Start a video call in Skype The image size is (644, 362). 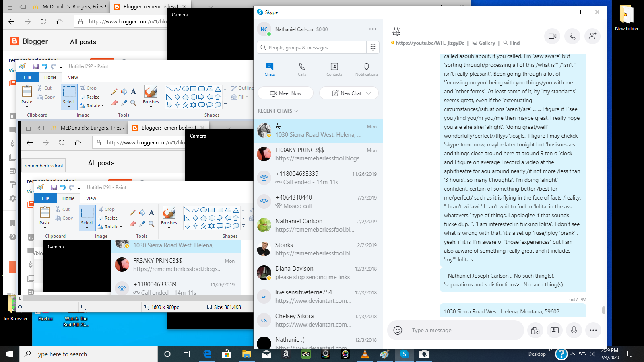(x=552, y=36)
